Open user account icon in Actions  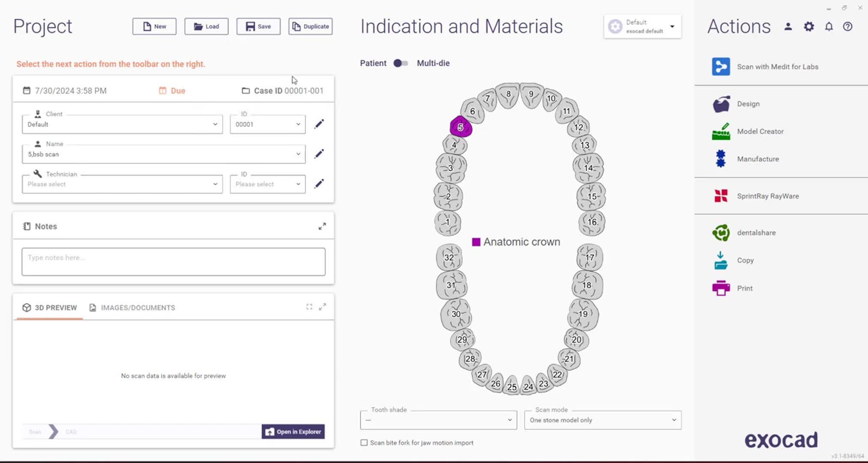click(x=788, y=27)
